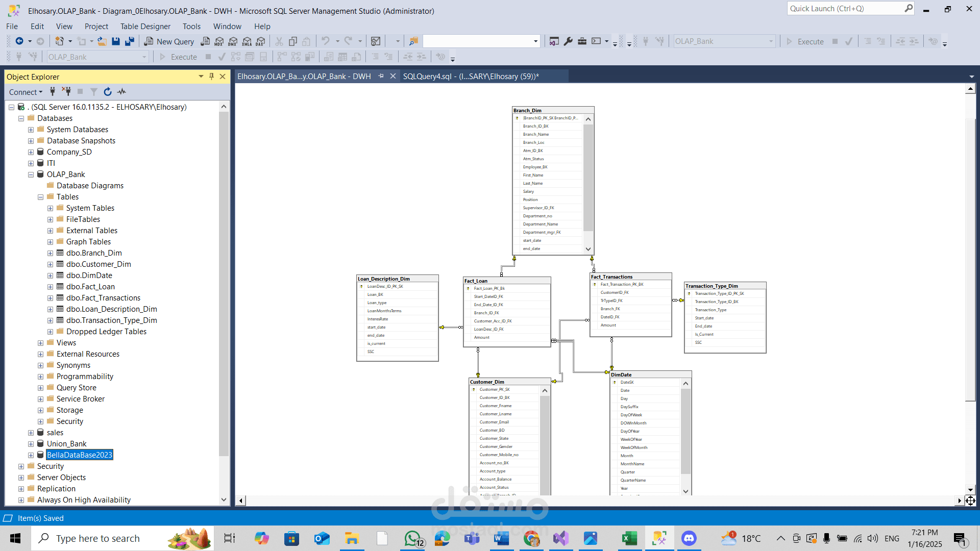Screen dimensions: 980x551
Task: Expand the Views folder node
Action: 40,343
